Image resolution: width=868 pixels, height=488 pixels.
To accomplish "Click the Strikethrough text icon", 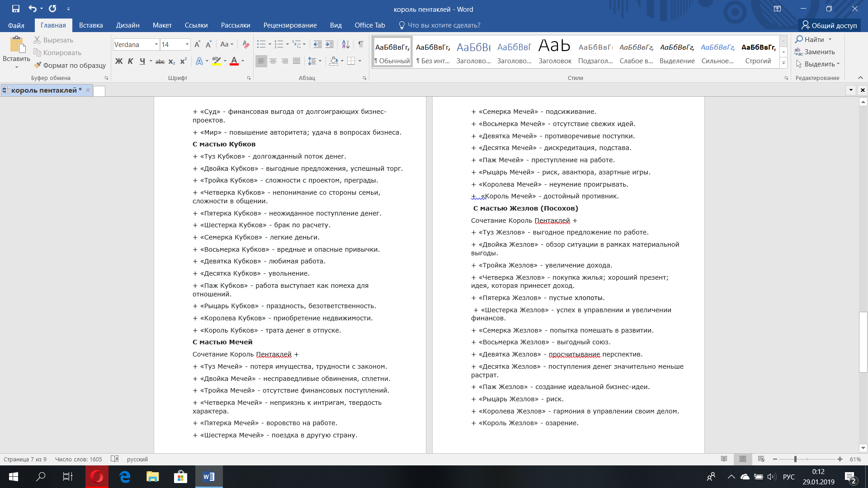I will (x=160, y=61).
